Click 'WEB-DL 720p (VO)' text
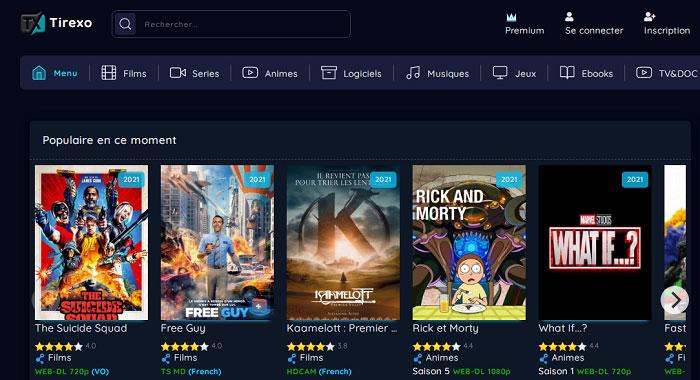700x380 pixels. pos(72,372)
